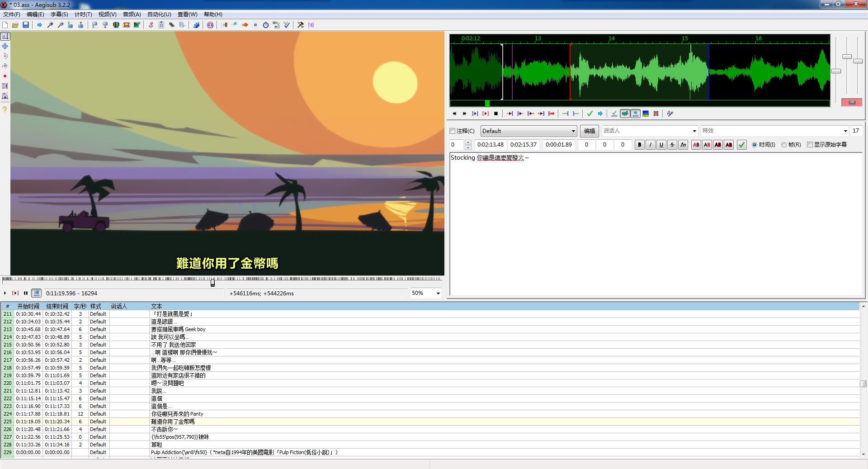Adjust the audio volume vertical slider
The width and height of the screenshot is (868, 469).
point(858,61)
